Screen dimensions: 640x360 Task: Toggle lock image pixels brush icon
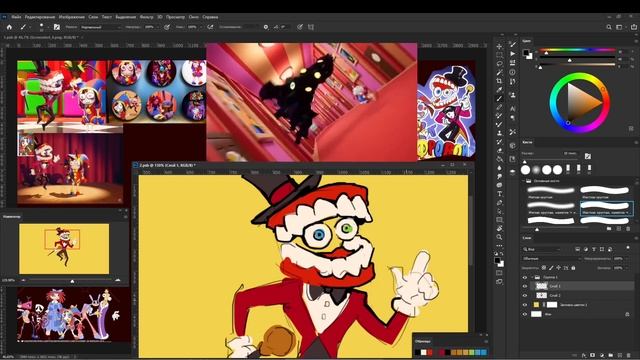(551, 268)
